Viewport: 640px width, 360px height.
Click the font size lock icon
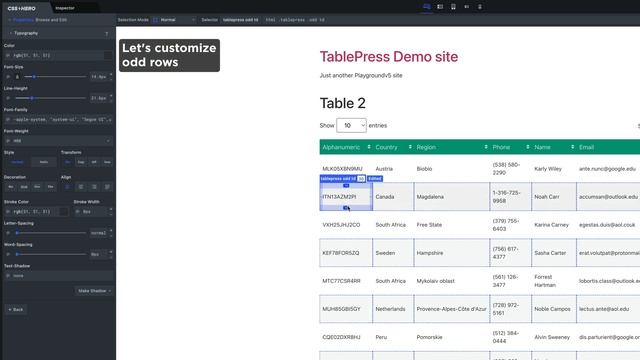click(17, 77)
